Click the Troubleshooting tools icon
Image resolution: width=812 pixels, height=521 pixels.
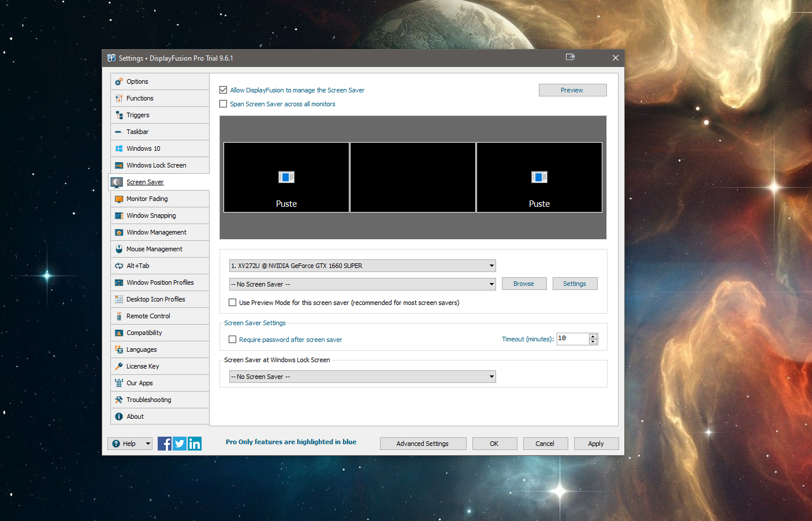tap(119, 400)
